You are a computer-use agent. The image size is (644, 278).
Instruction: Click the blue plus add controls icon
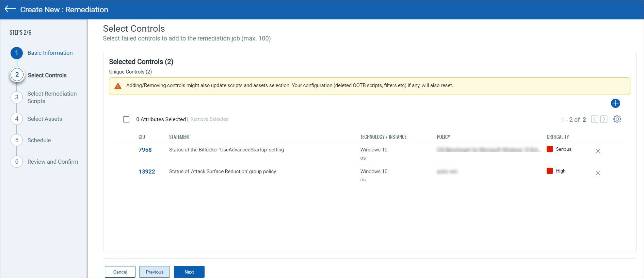click(x=615, y=103)
